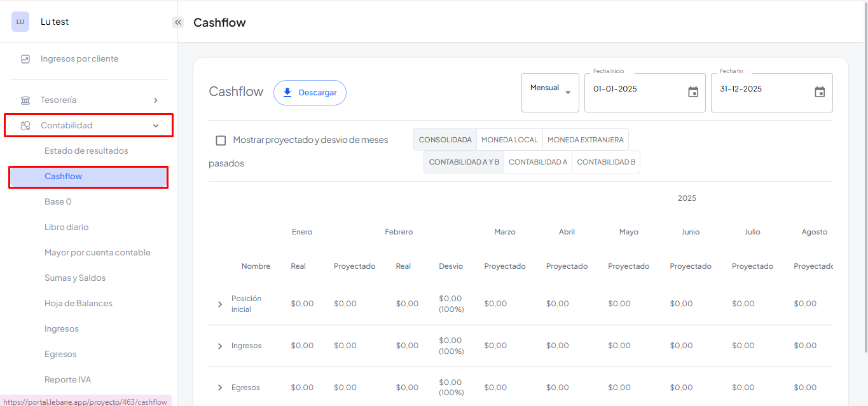
Task: Click the Contabilidad coins icon
Action: (25, 126)
